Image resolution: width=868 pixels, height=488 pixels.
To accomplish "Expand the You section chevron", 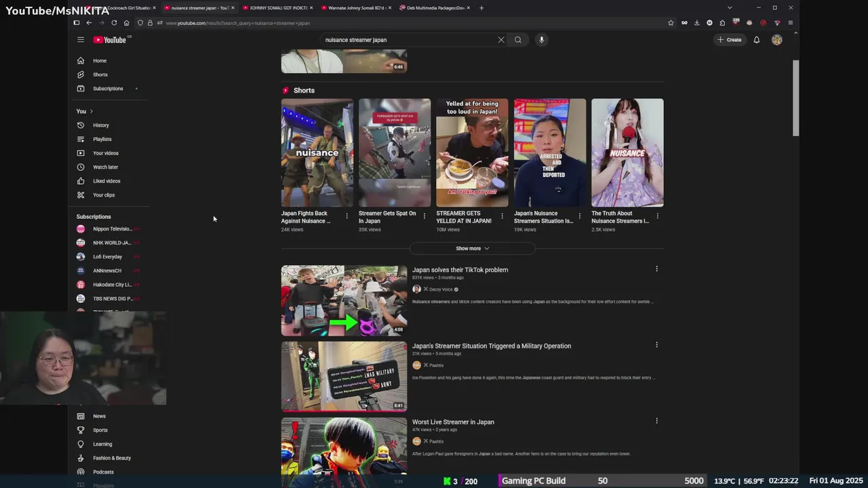I will (x=92, y=111).
